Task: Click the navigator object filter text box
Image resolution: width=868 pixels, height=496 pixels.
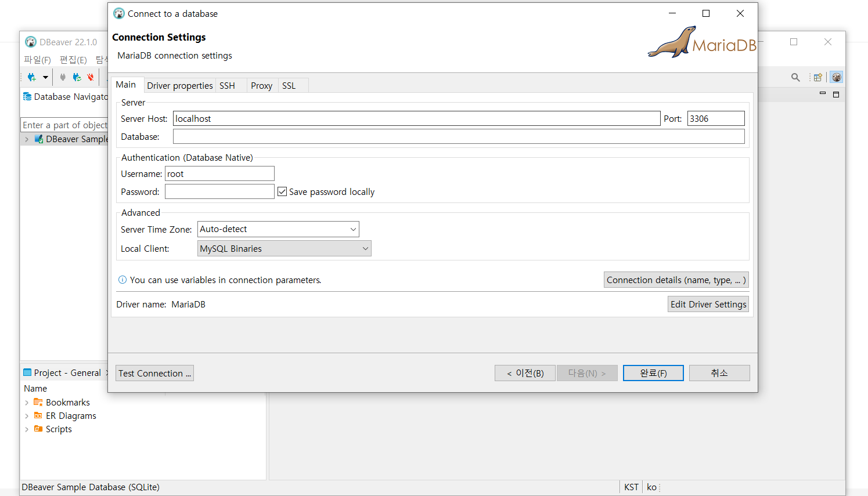Action: (x=64, y=125)
